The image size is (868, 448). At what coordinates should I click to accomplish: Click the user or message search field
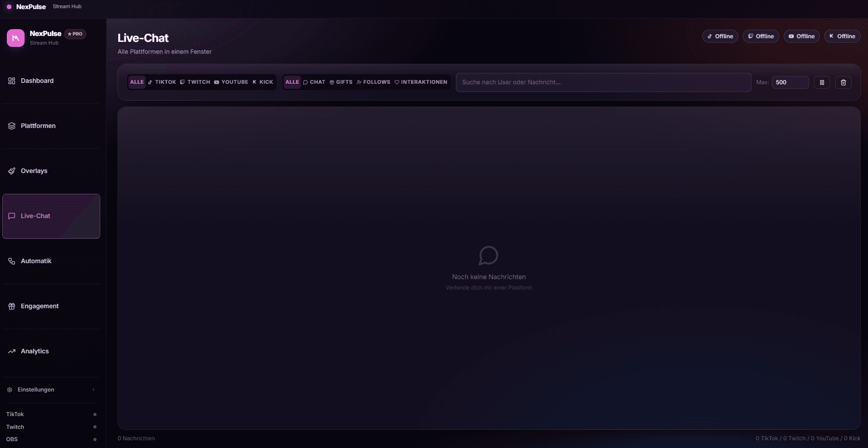coord(603,82)
